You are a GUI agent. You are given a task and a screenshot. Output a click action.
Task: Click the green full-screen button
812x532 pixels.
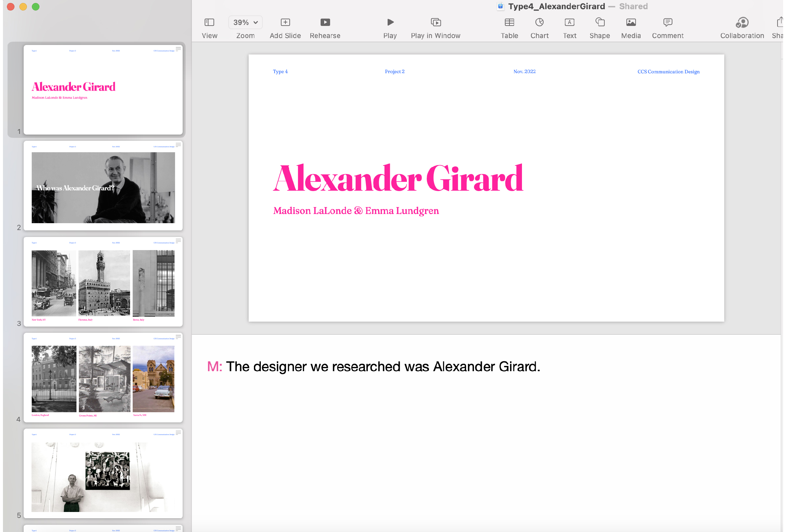[x=35, y=7]
